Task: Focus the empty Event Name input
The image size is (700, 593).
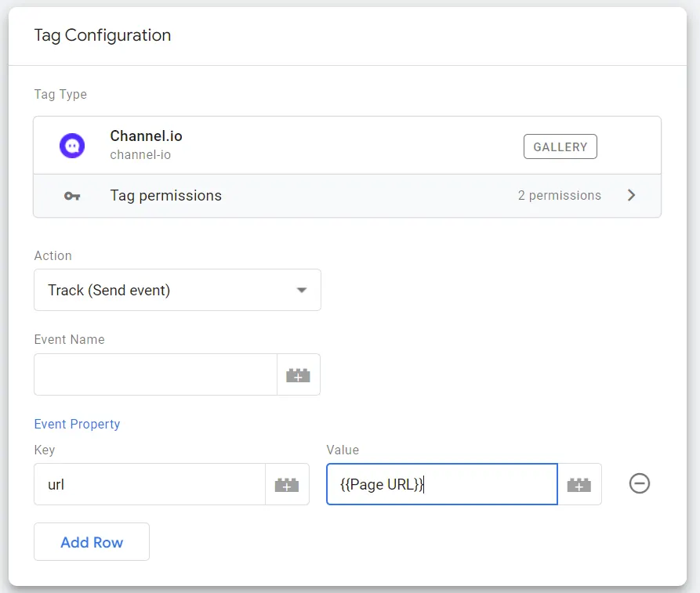Action: click(x=155, y=374)
